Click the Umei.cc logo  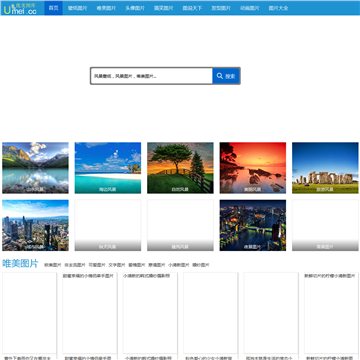pos(20,9)
